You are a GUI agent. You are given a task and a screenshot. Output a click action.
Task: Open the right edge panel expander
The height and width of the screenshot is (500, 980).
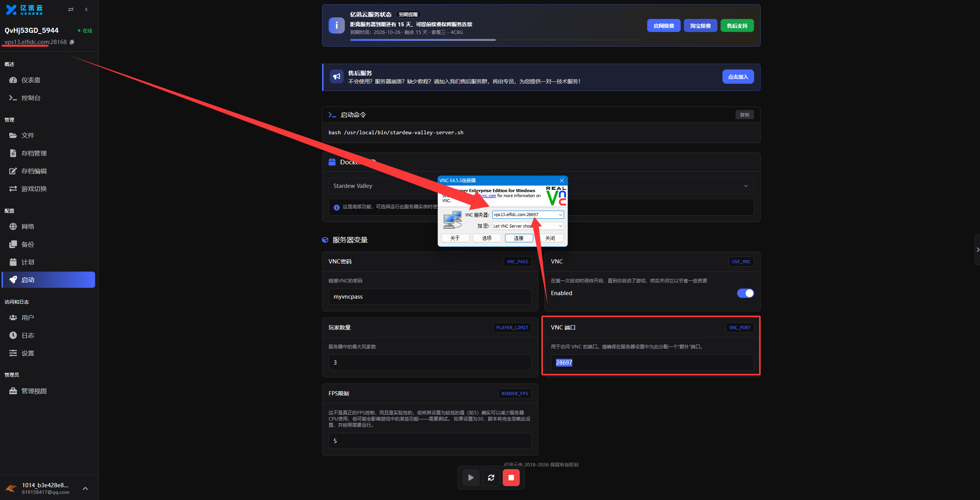pyautogui.click(x=977, y=250)
